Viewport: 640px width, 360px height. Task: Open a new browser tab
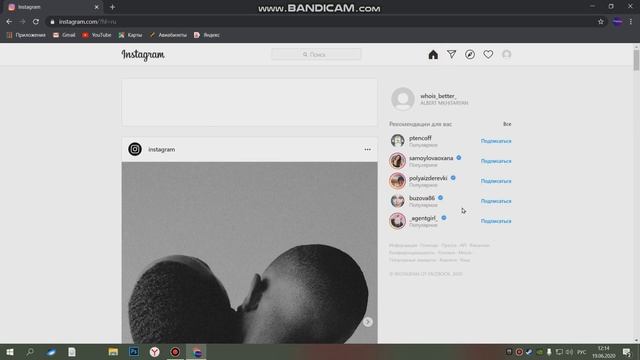point(112,7)
